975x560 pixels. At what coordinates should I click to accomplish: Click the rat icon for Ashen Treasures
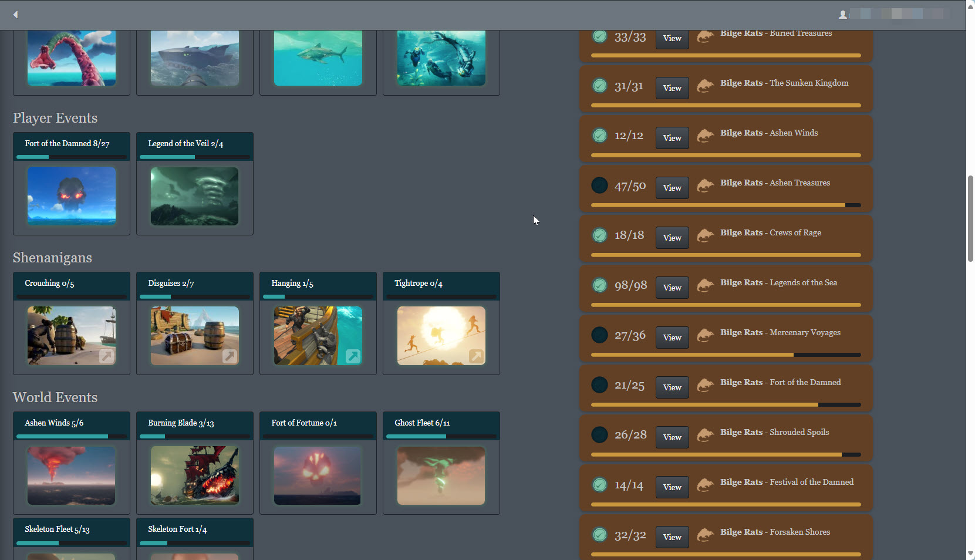click(x=705, y=186)
